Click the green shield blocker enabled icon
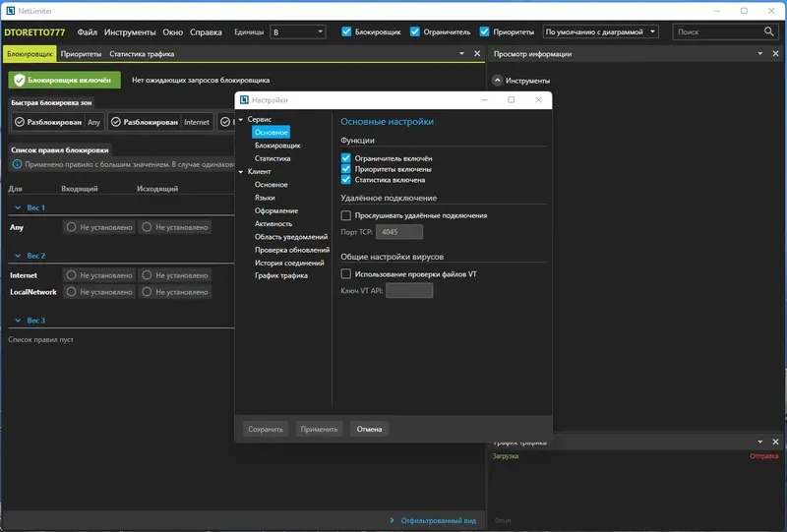The height and width of the screenshot is (532, 787). pos(20,80)
